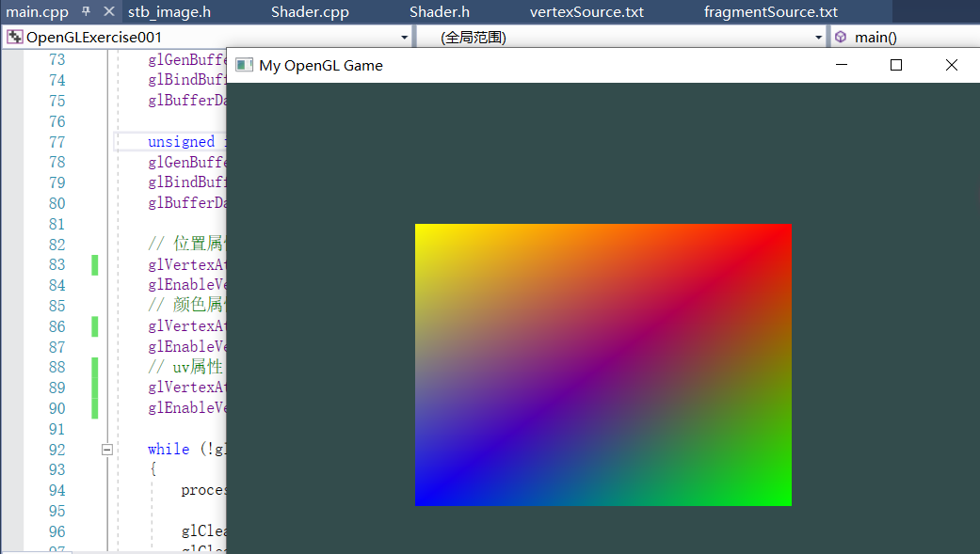Viewport: 980px width, 554px height.
Task: Click the glGenBuffe text on line 73
Action: tap(187, 59)
